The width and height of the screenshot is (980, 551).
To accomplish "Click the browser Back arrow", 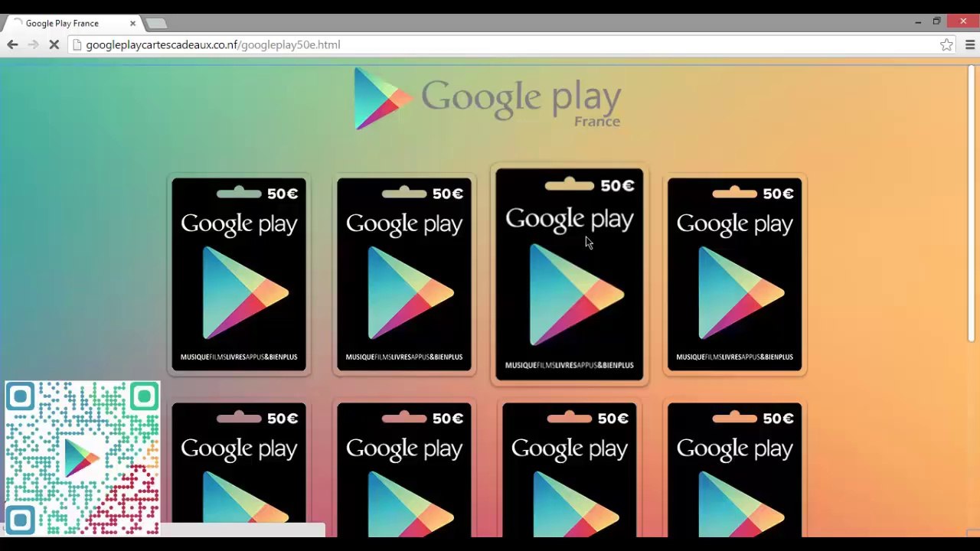I will click(x=12, y=45).
